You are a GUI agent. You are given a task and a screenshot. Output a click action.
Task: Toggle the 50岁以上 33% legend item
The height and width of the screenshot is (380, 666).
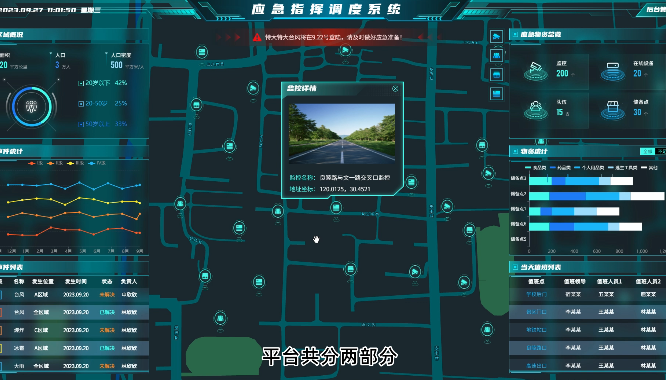point(102,124)
